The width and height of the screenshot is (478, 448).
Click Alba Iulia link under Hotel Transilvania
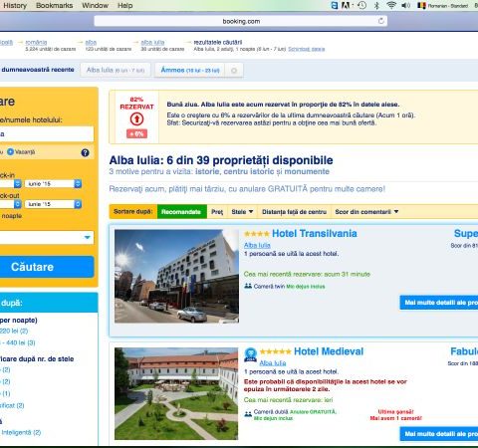257,245
